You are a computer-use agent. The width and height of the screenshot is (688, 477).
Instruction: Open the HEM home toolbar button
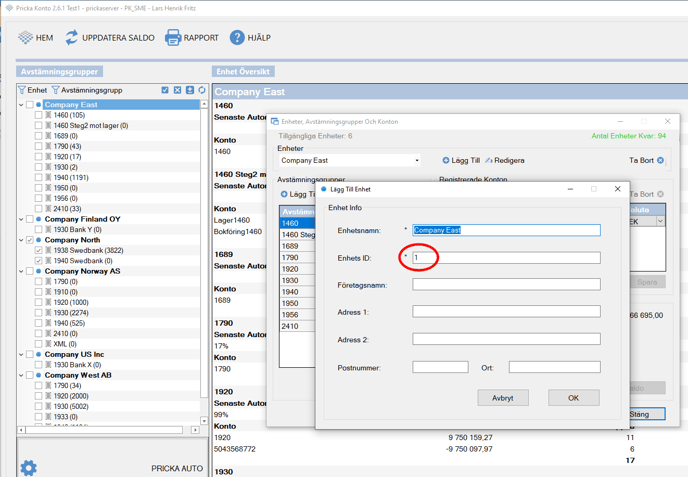[36, 38]
